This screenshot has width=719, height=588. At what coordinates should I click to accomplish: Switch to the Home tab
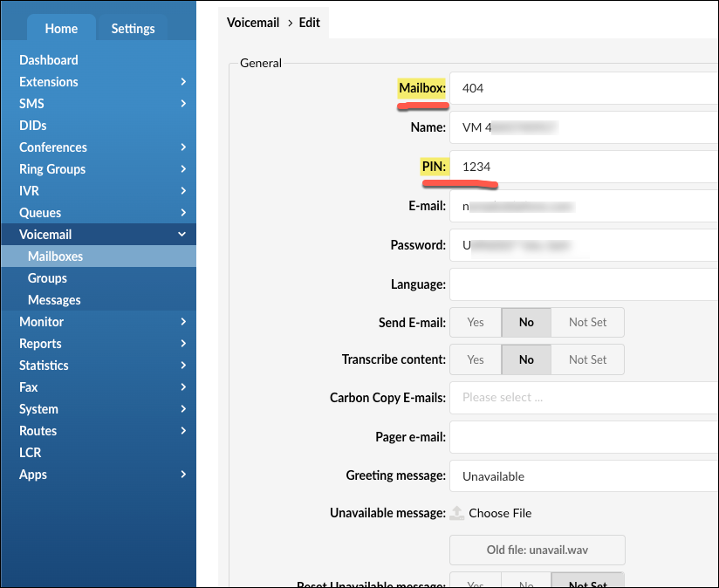(x=61, y=29)
